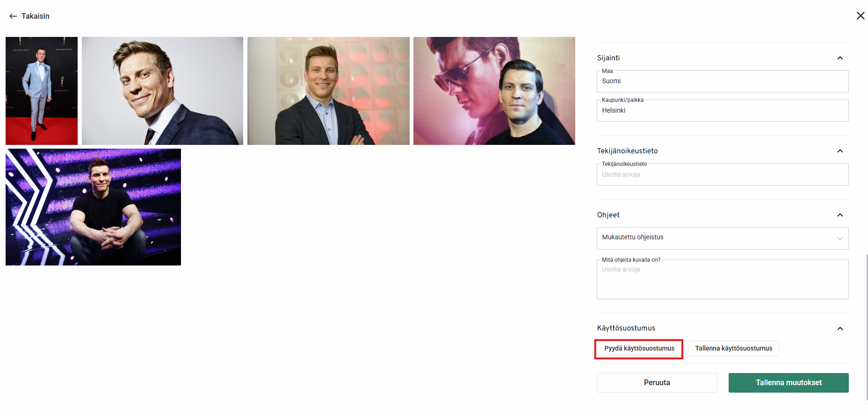Viewport: 868px width, 416px height.
Task: Select the photo with the sunglasses poster
Action: point(494,91)
